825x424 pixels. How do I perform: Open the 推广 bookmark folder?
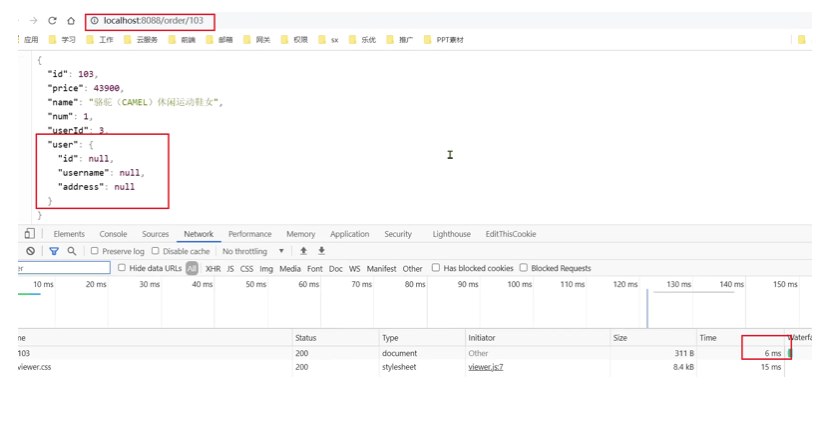[x=400, y=39]
